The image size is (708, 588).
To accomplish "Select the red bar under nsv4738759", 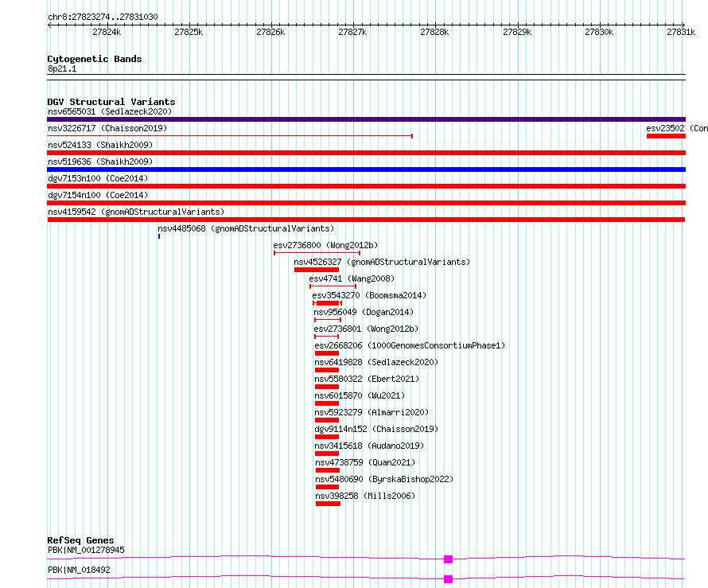I will (x=328, y=470).
